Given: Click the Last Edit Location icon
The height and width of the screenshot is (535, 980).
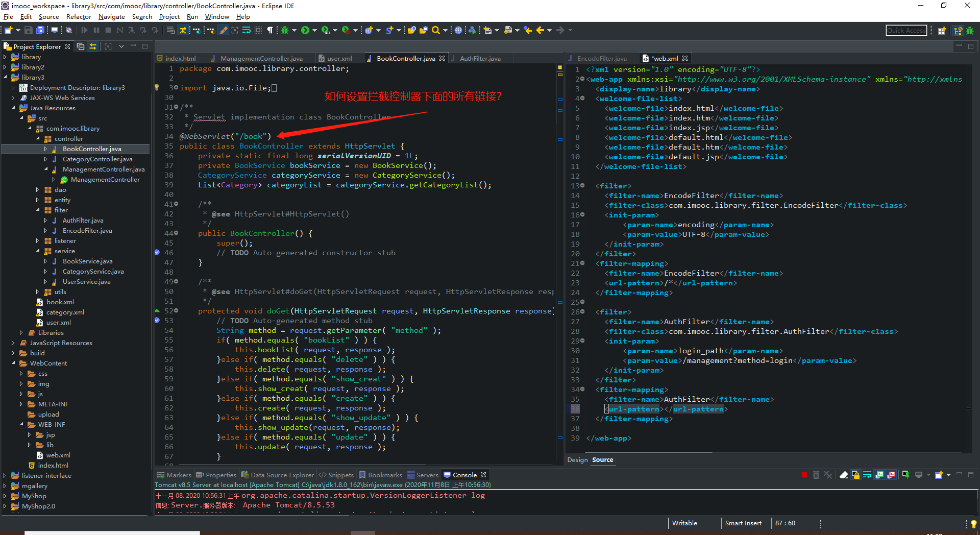Looking at the screenshot, I should (x=528, y=31).
